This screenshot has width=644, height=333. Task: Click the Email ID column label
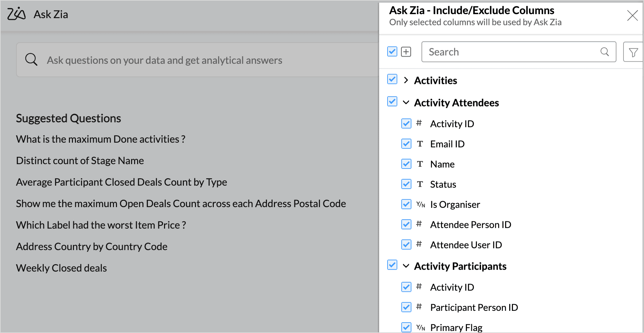[x=447, y=144]
